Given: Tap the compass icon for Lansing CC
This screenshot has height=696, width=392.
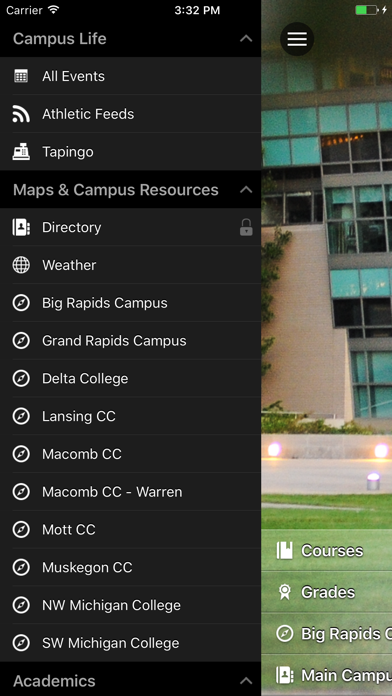Looking at the screenshot, I should [21, 416].
